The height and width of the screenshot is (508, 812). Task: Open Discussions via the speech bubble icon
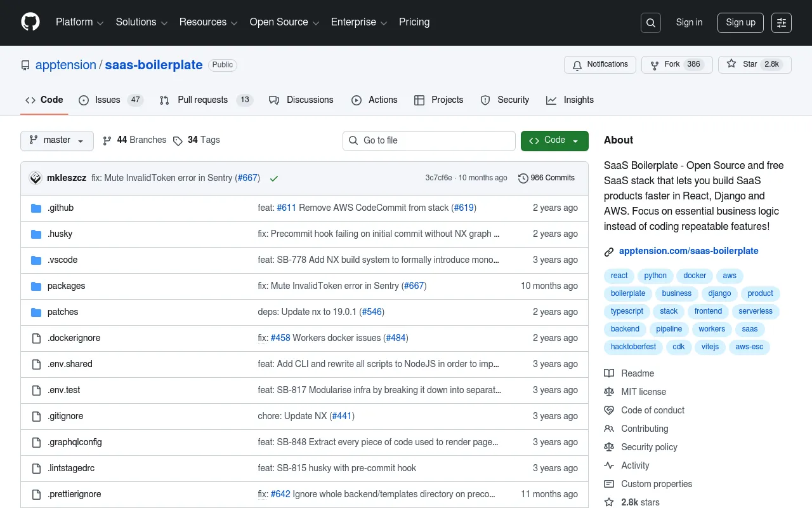274,100
